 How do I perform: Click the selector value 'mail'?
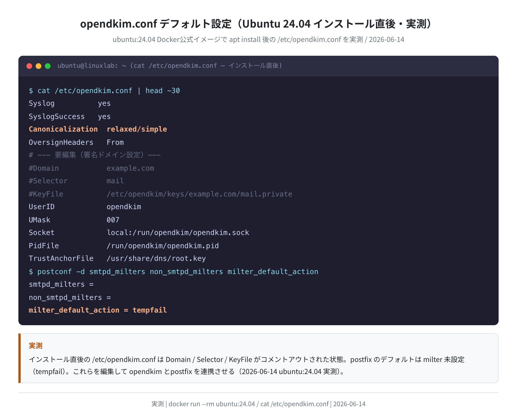pos(115,181)
